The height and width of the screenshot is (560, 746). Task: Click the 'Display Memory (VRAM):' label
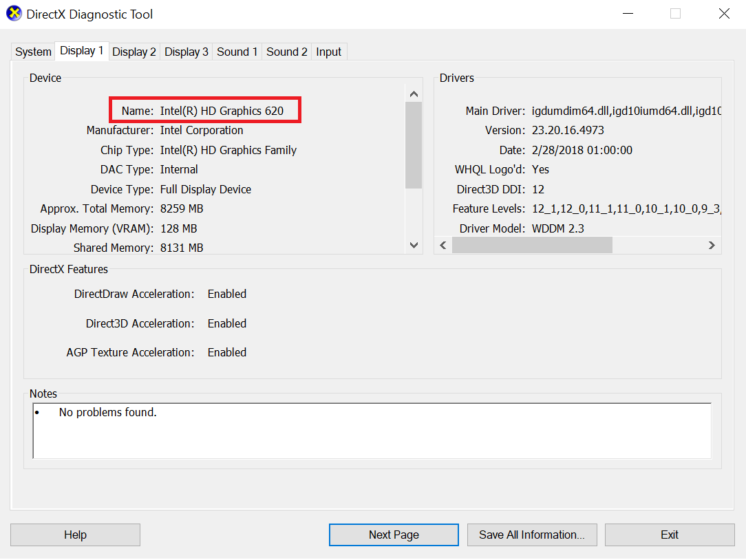coord(92,229)
